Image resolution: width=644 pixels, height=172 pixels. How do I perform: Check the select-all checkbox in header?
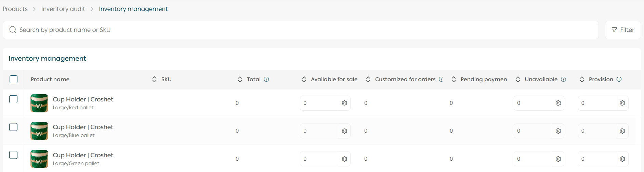click(13, 79)
